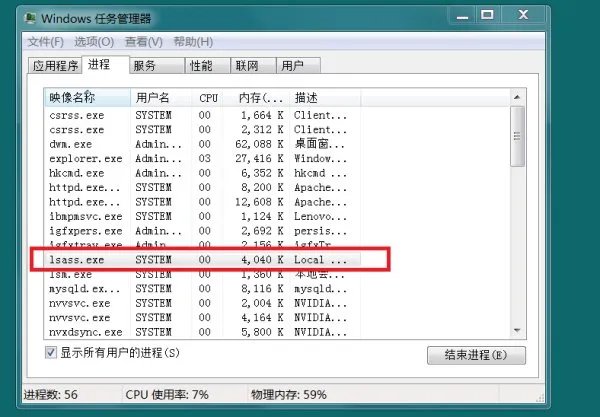Open the 帮助(H) menu
The height and width of the screenshot is (417, 600).
tap(193, 42)
